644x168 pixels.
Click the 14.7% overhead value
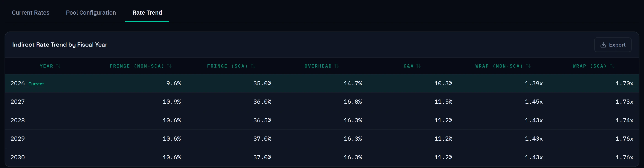353,83
